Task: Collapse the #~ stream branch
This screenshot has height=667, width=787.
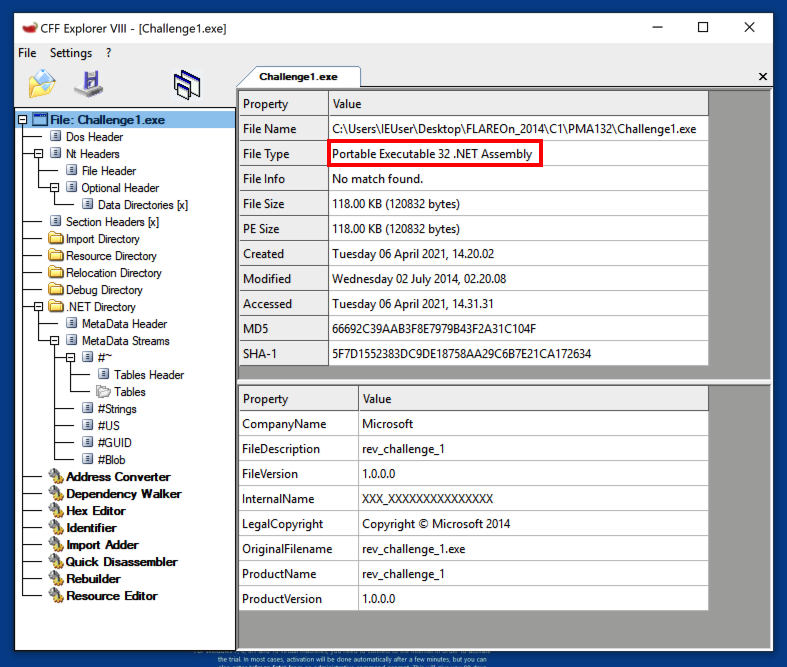Action: 71,358
